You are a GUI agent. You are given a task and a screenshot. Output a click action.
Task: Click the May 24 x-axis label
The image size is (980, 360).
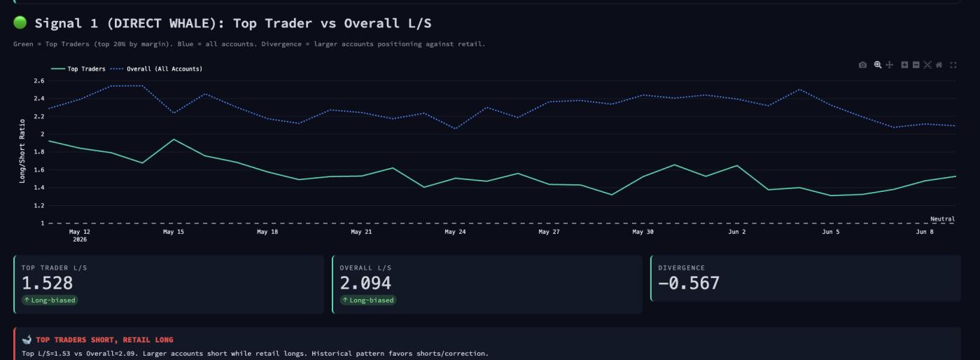pos(455,232)
